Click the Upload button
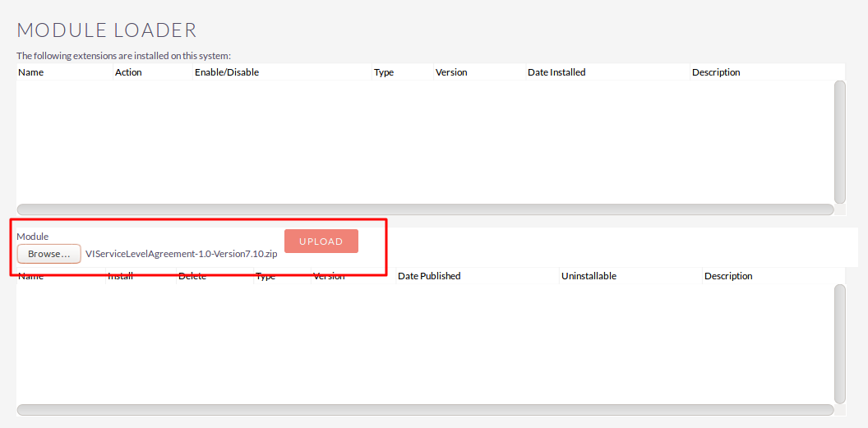Screen dimensions: 868x428 [321, 241]
